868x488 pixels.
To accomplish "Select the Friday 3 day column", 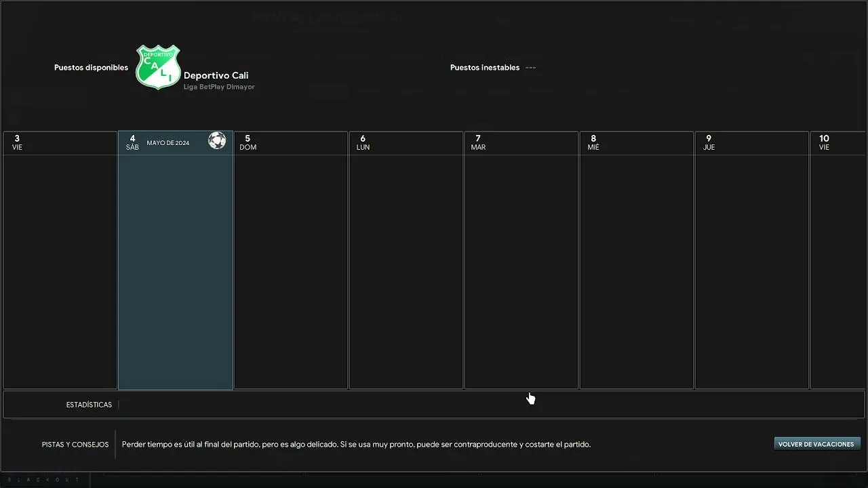I will (x=60, y=260).
